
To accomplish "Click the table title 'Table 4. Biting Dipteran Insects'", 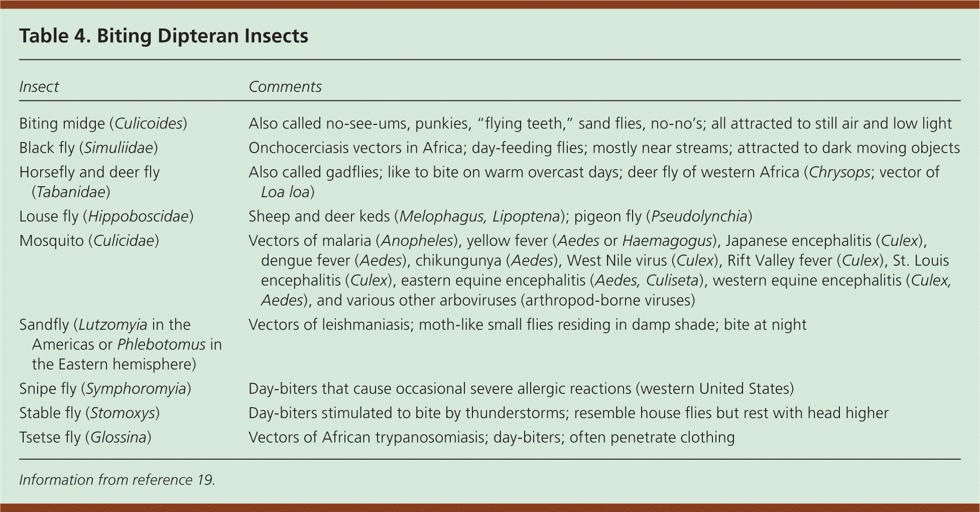I will point(164,36).
